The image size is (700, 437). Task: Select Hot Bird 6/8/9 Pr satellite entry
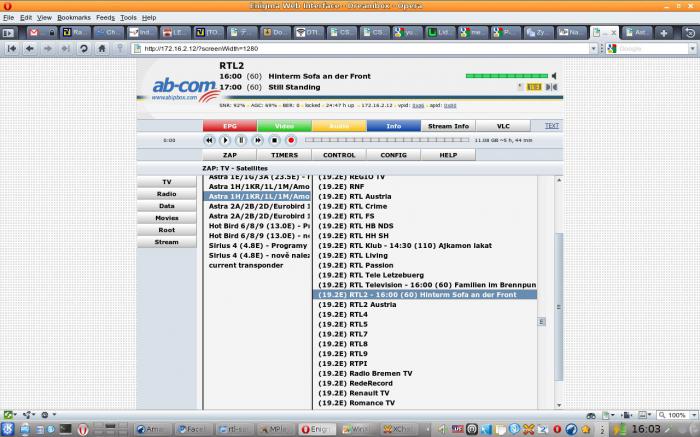click(x=259, y=226)
